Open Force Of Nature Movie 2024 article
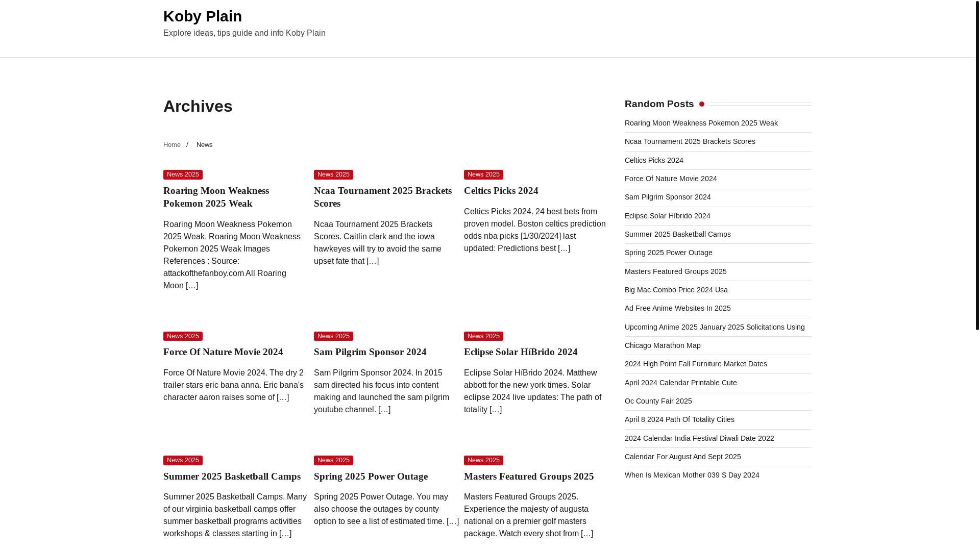The height and width of the screenshot is (551, 980). tap(223, 352)
